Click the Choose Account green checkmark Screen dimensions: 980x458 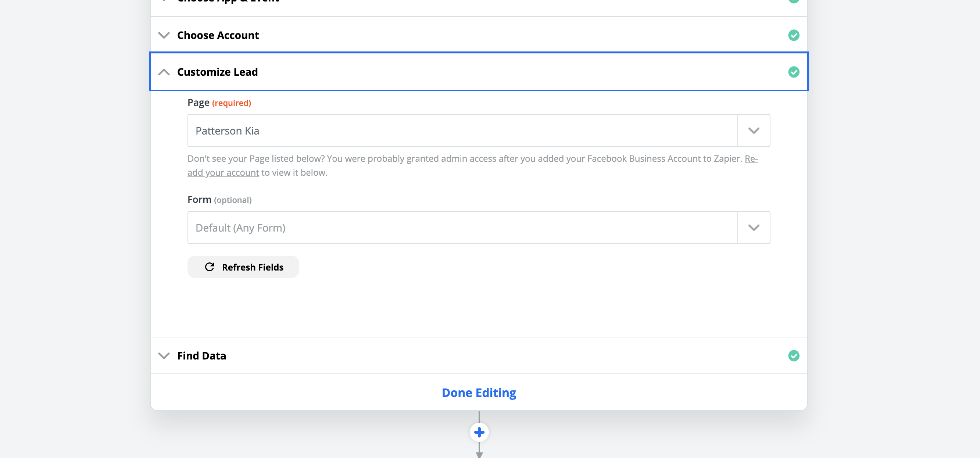point(794,35)
